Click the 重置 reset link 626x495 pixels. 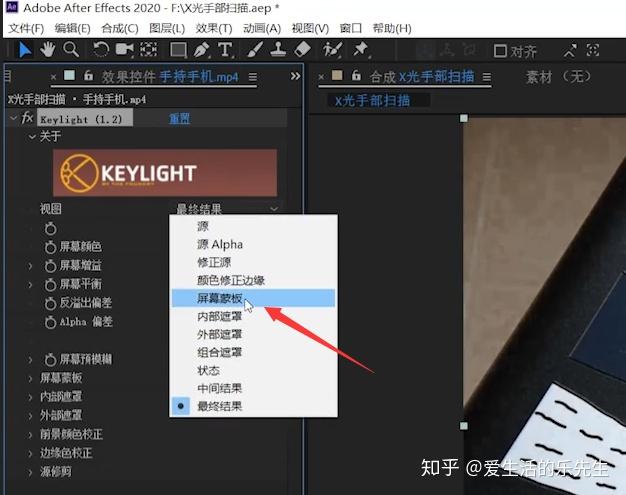point(180,119)
